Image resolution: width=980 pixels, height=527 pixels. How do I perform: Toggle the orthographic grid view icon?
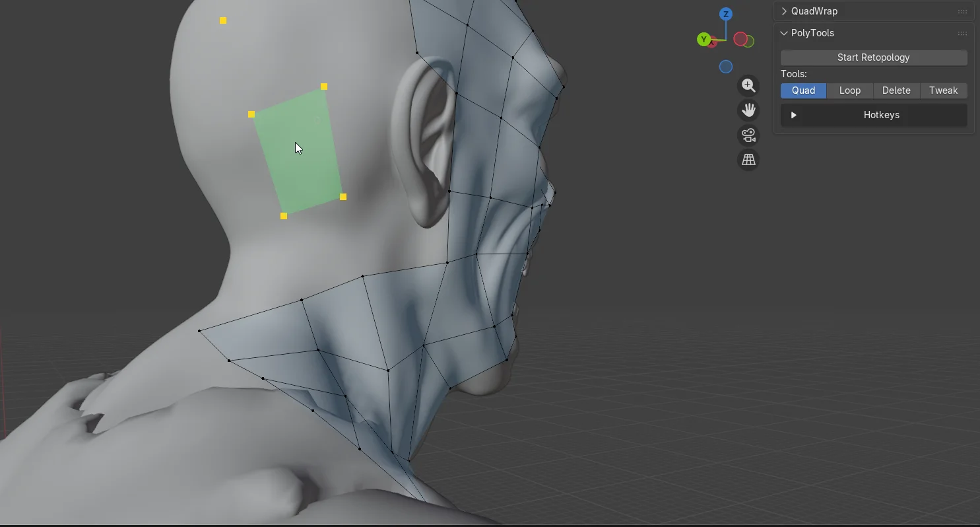click(x=748, y=160)
